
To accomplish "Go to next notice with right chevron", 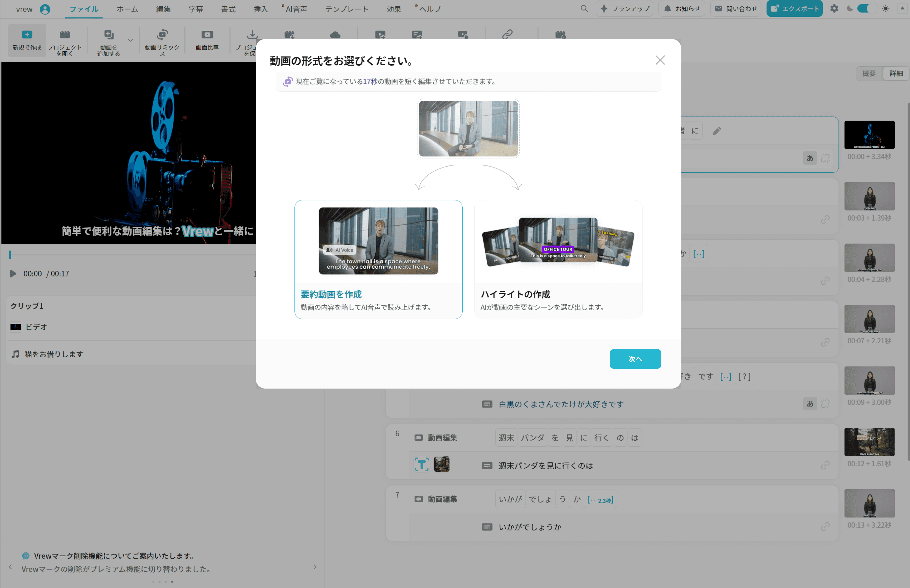I will [315, 567].
